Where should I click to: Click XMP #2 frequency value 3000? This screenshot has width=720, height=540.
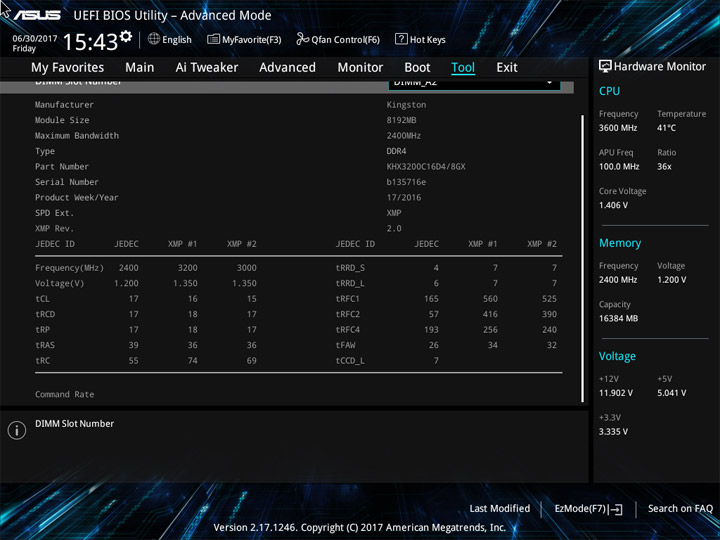[247, 268]
